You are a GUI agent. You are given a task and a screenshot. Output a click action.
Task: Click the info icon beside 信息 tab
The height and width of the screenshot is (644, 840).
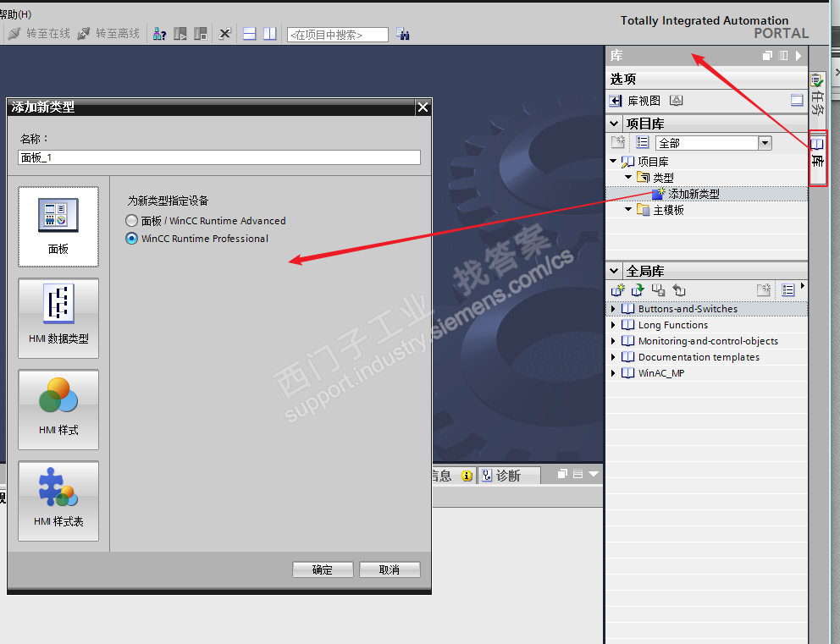[x=467, y=476]
